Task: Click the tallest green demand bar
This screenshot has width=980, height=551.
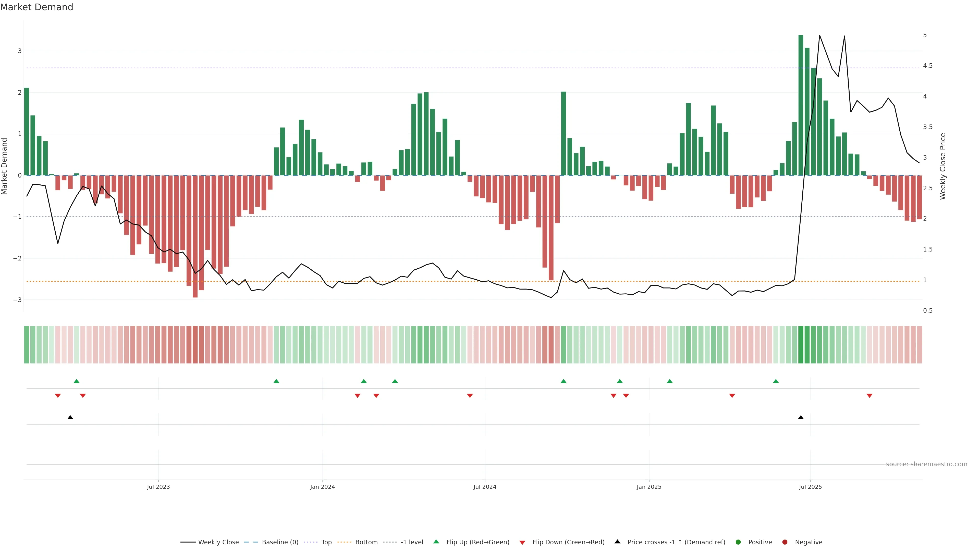Action: click(800, 105)
